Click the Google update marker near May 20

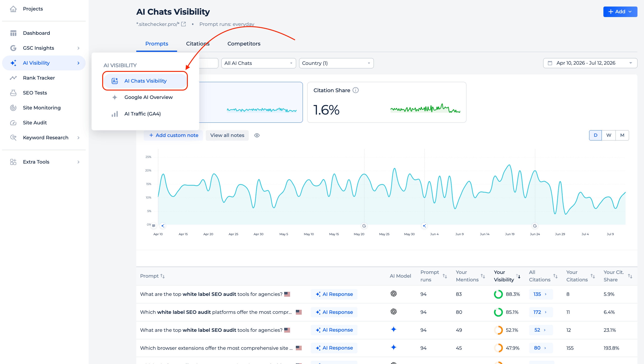tap(364, 226)
